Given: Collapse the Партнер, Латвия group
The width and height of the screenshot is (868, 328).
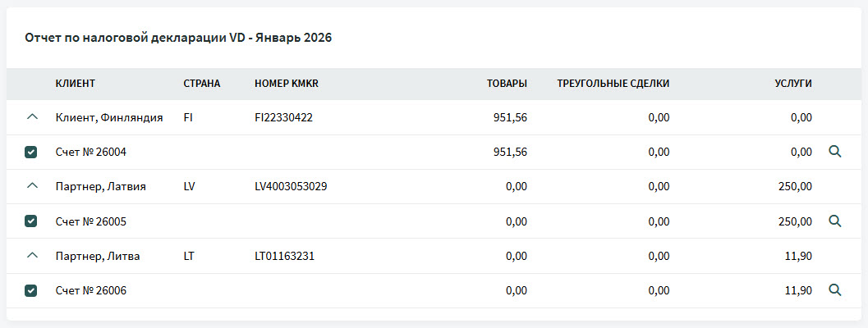Looking at the screenshot, I should coord(32,186).
